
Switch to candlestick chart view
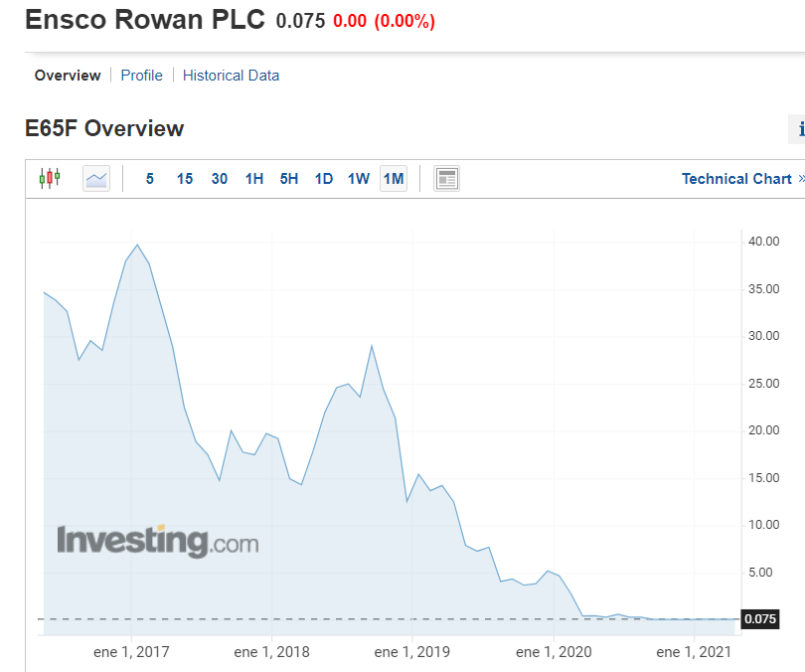pos(50,178)
